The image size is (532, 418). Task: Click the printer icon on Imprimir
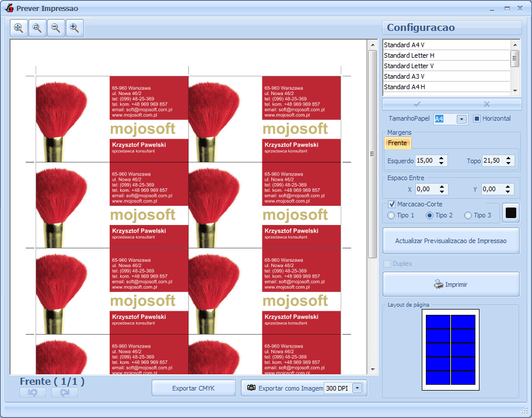438,284
